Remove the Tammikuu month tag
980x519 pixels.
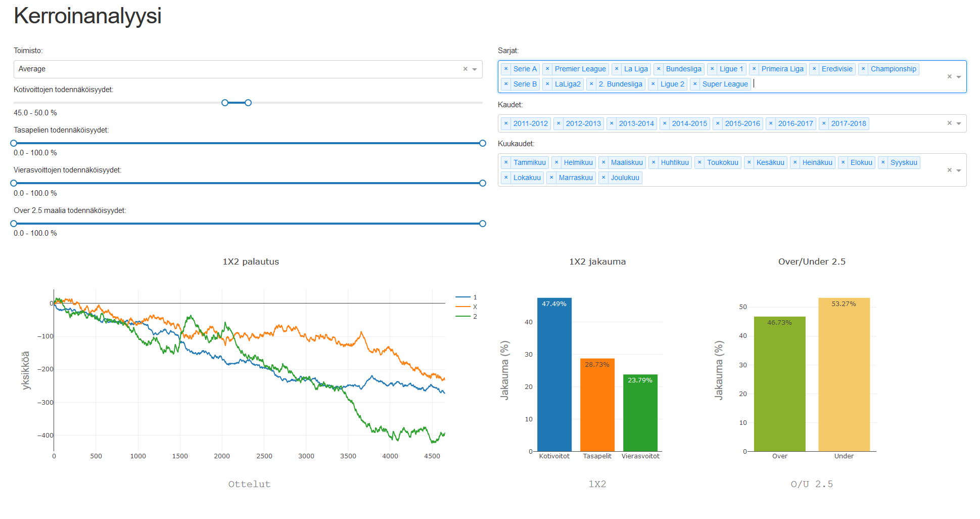[506, 162]
